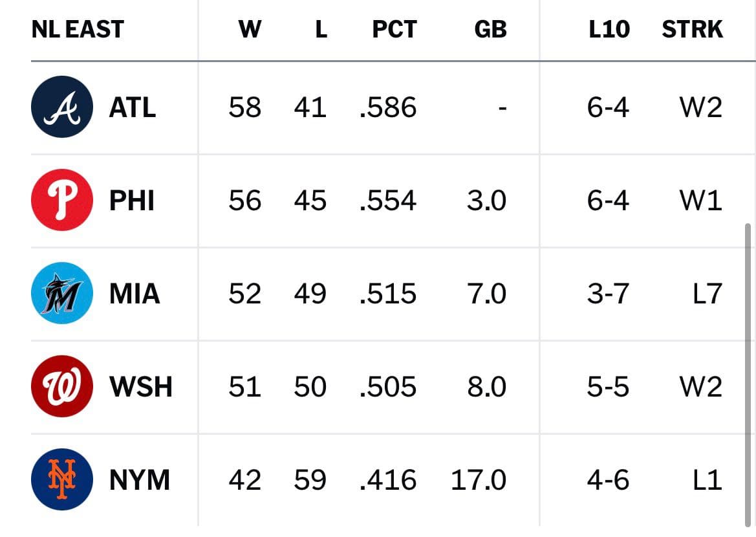Click the NL EAST division header

pos(78,29)
